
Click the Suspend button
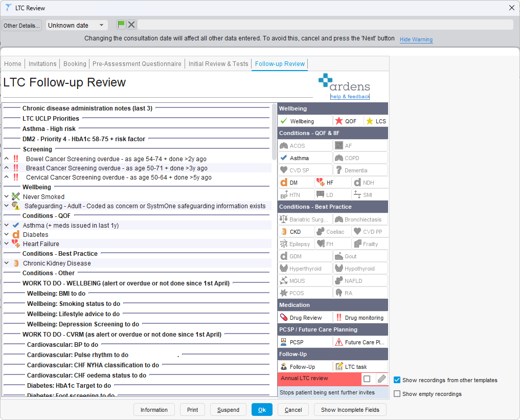(228, 410)
